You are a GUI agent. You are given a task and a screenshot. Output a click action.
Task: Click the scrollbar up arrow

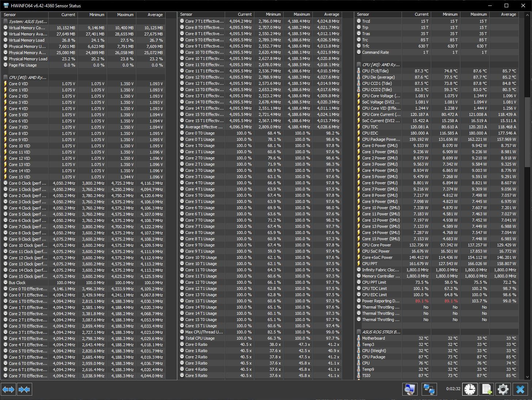527,15
